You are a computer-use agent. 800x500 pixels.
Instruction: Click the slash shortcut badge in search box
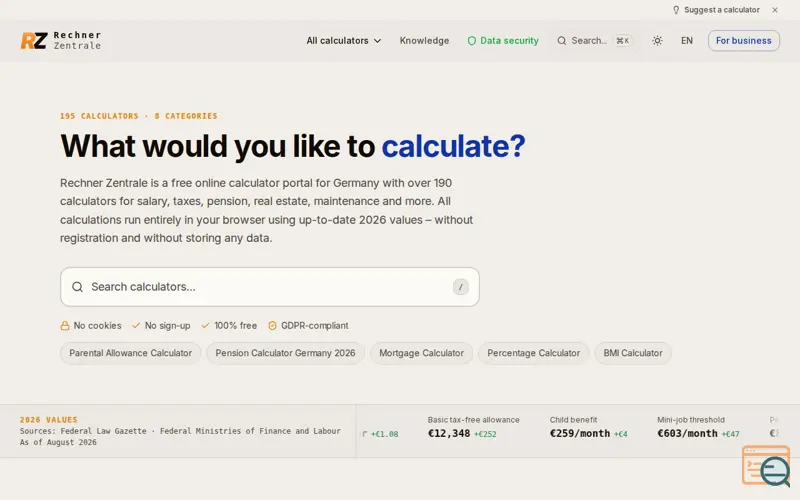coord(461,287)
